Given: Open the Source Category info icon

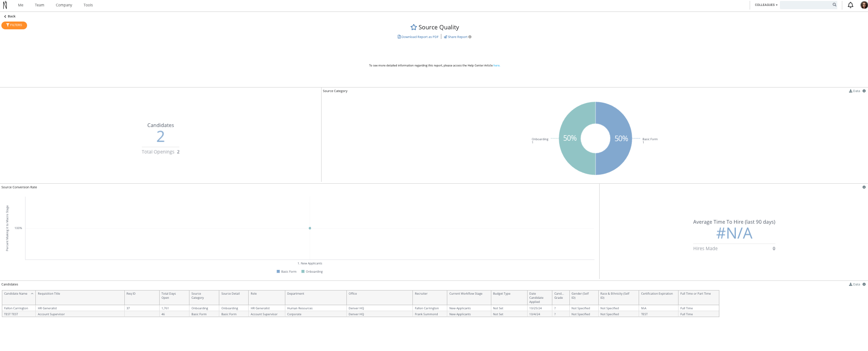Looking at the screenshot, I should pyautogui.click(x=864, y=91).
